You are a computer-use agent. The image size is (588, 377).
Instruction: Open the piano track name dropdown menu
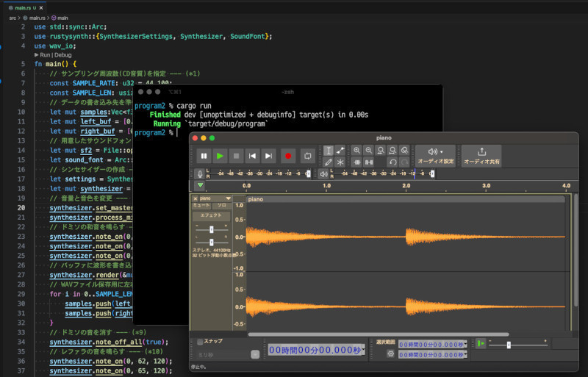(x=229, y=198)
